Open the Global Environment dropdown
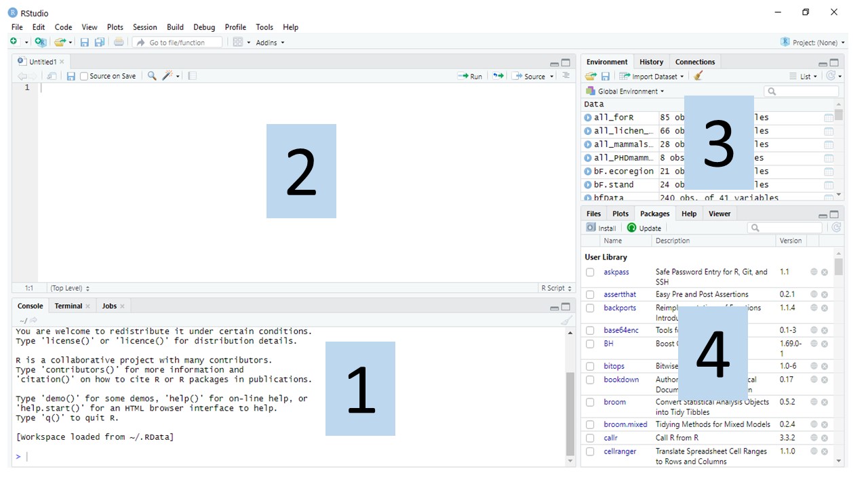Viewport: 868px width, 488px height. [x=625, y=91]
